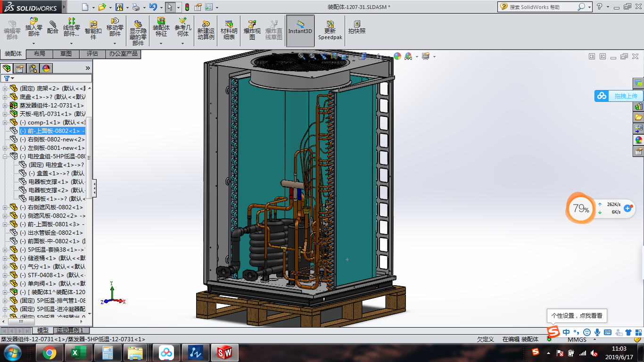Click 显示隐藏的零部件 show hidden components

coord(138,32)
